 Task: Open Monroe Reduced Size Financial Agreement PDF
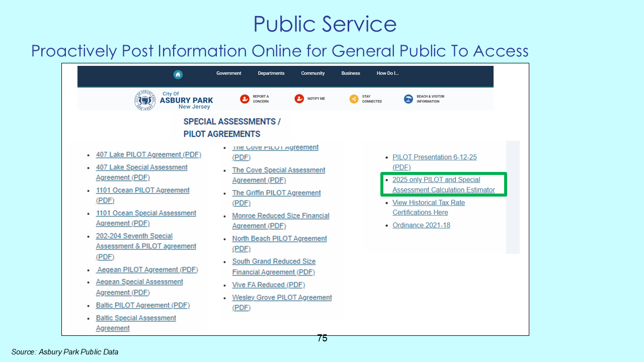pos(281,221)
